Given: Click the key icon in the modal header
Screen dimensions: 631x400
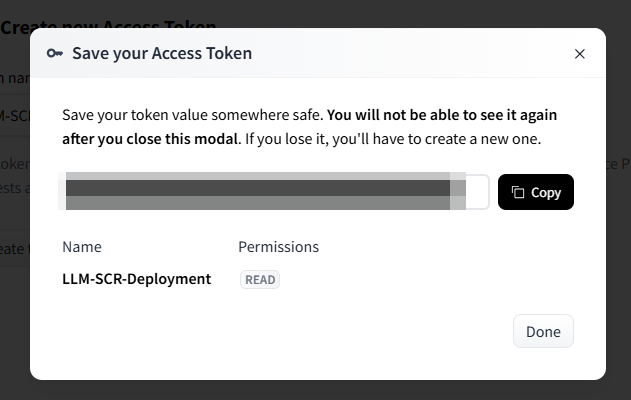Looking at the screenshot, I should coord(55,54).
